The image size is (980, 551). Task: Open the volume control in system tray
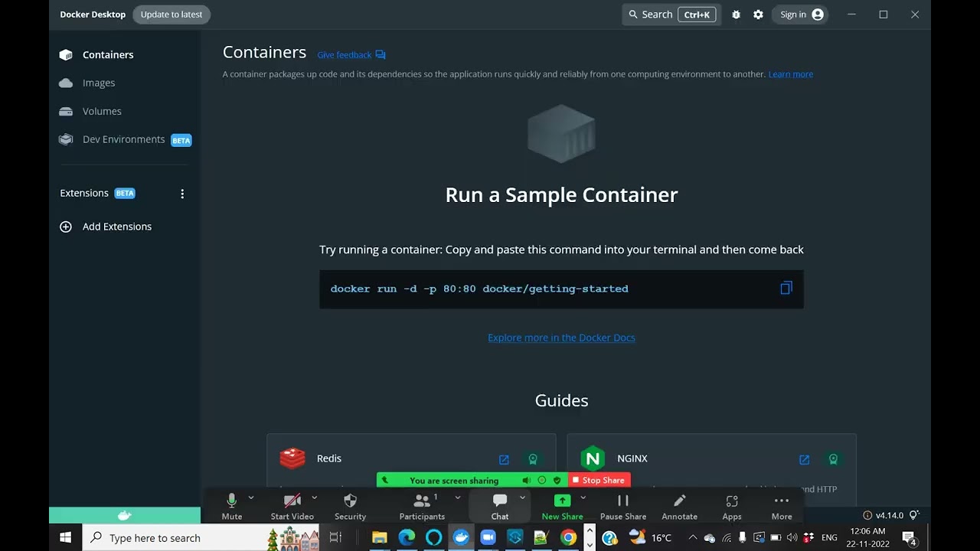tap(792, 538)
